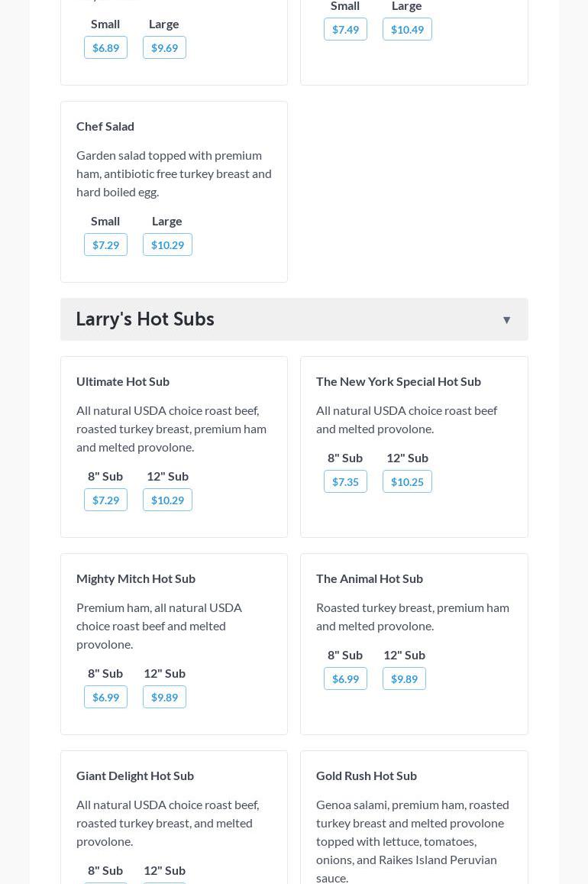Select Mighty Mitch 8" Sub $6.99

pyautogui.click(x=105, y=698)
